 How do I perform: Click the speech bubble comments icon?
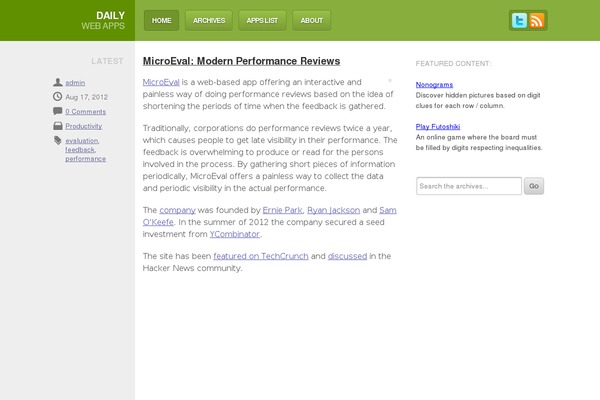pyautogui.click(x=57, y=111)
